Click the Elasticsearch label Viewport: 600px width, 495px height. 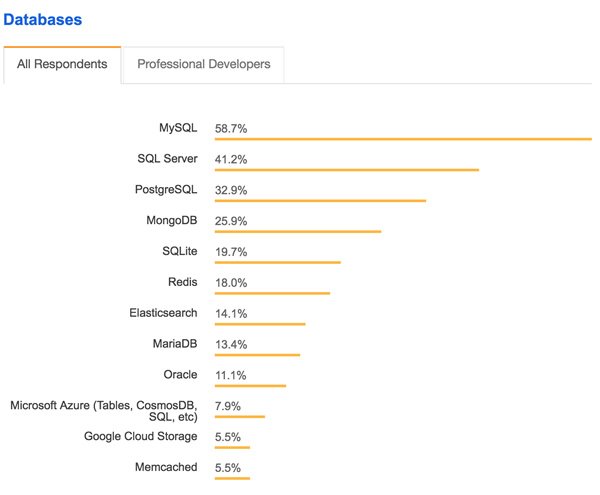pyautogui.click(x=163, y=313)
